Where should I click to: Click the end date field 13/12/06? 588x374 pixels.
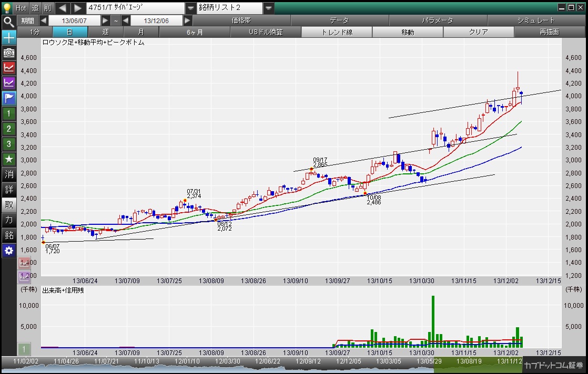coord(156,20)
